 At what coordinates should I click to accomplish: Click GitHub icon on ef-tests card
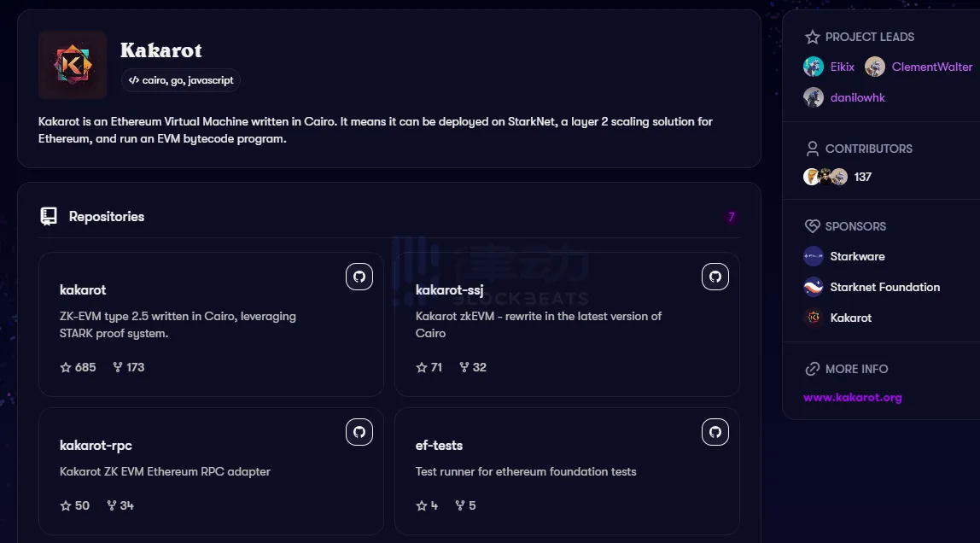715,432
